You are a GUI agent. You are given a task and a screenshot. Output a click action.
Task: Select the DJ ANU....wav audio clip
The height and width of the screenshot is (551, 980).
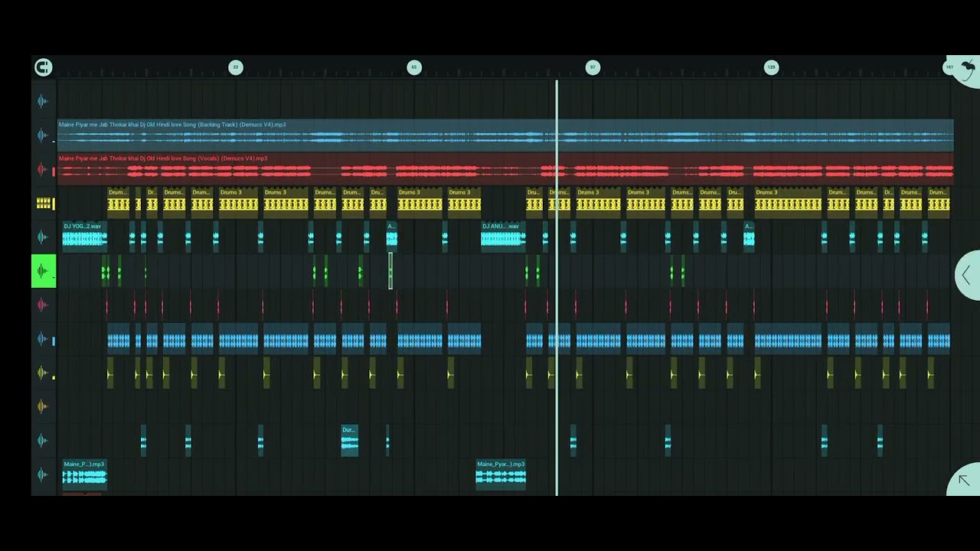(503, 236)
